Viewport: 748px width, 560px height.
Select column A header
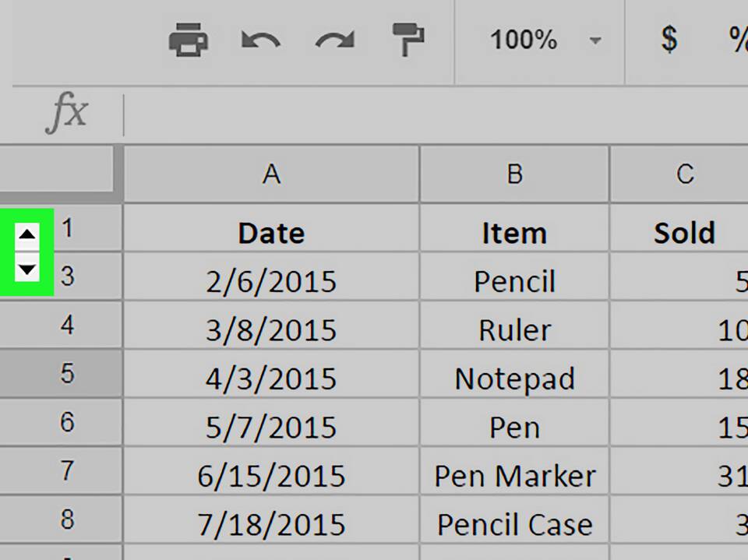[271, 174]
